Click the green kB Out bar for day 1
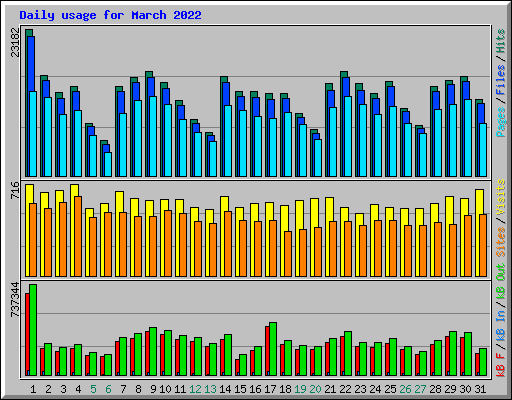Viewport: 512px width, 400px height. [x=33, y=330]
